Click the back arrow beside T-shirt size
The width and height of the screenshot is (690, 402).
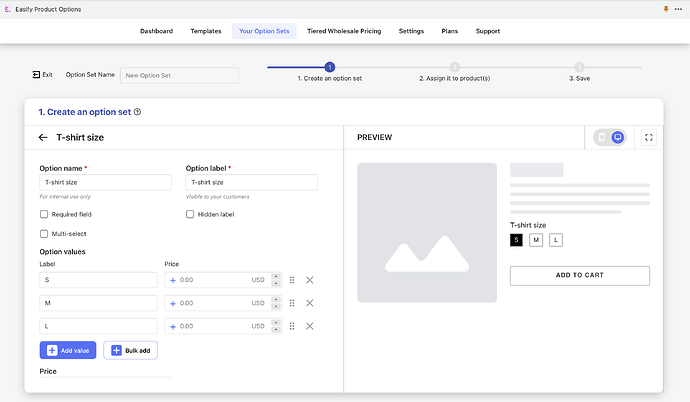coord(43,137)
